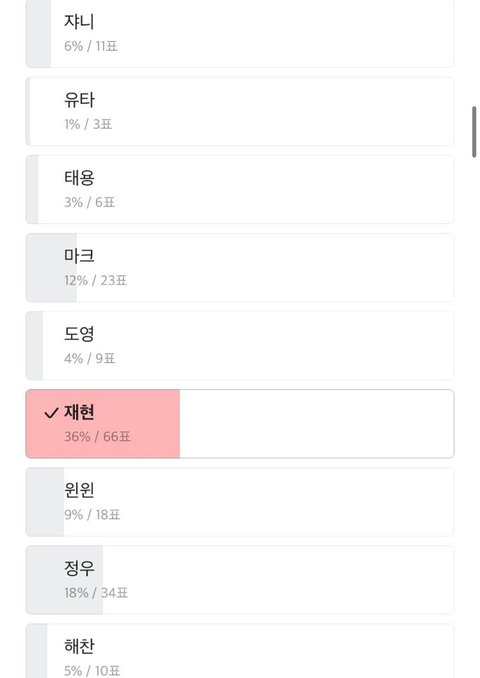Choose the 태용 poll option

click(240, 189)
